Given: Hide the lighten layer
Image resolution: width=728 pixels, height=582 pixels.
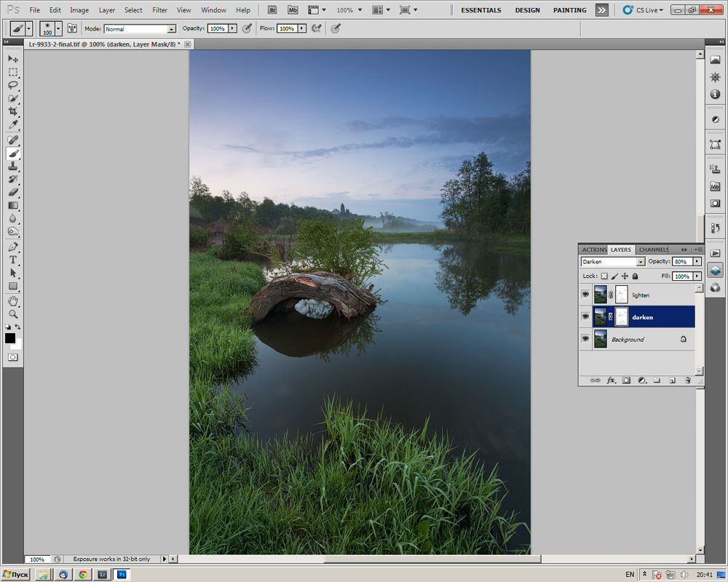Looking at the screenshot, I should click(585, 295).
